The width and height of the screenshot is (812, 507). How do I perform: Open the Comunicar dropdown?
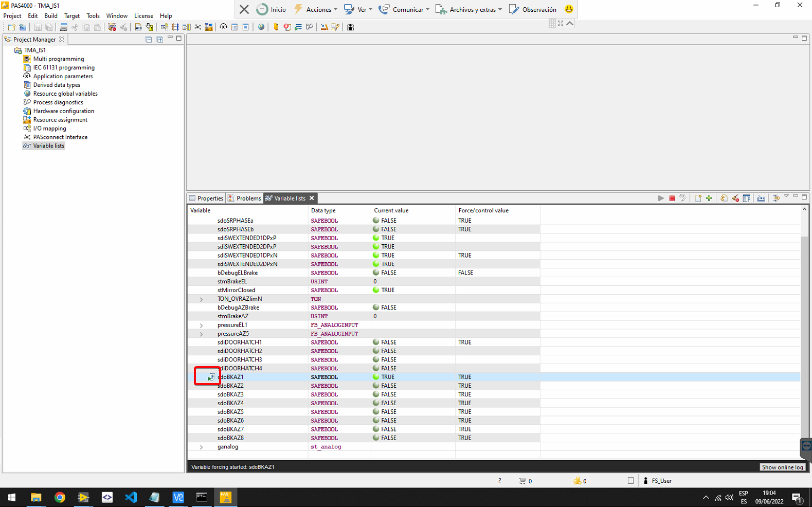(x=404, y=9)
